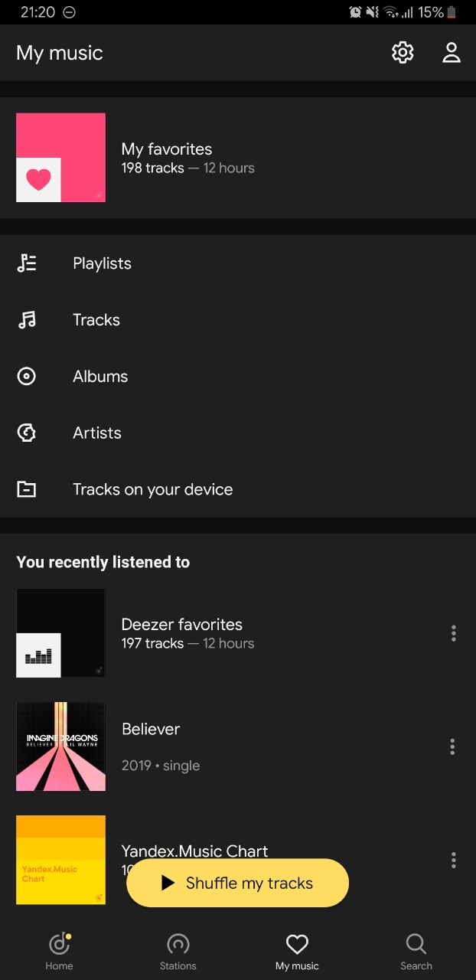Tap 15% battery percentage text
Image resolution: width=476 pixels, height=980 pixels.
coord(432,12)
